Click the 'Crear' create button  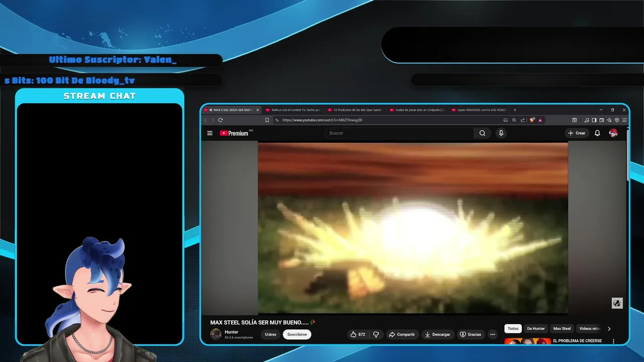click(x=577, y=133)
